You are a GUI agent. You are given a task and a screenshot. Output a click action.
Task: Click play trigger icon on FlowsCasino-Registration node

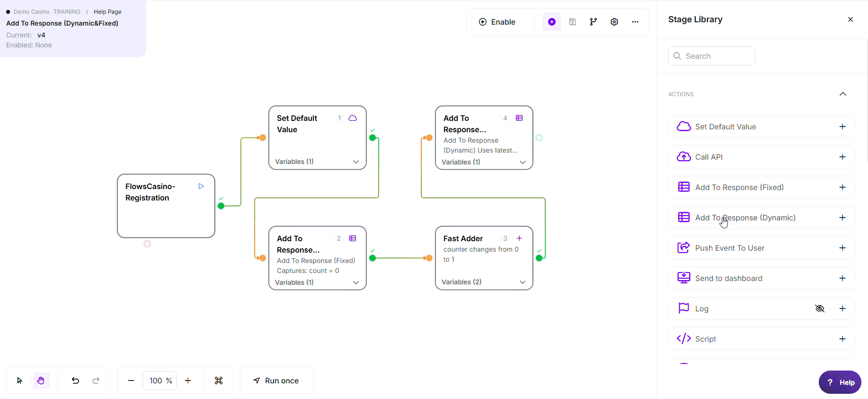point(201,186)
